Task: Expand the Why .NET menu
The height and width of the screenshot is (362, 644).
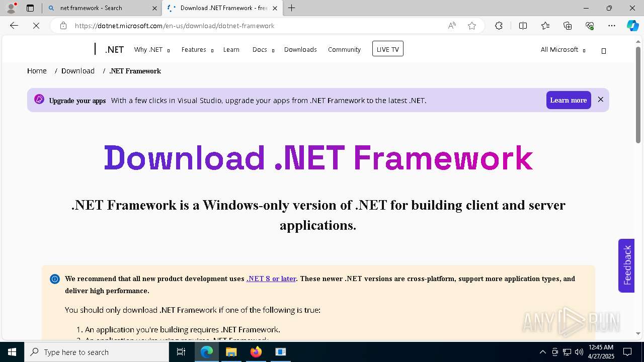Action: coord(151,49)
